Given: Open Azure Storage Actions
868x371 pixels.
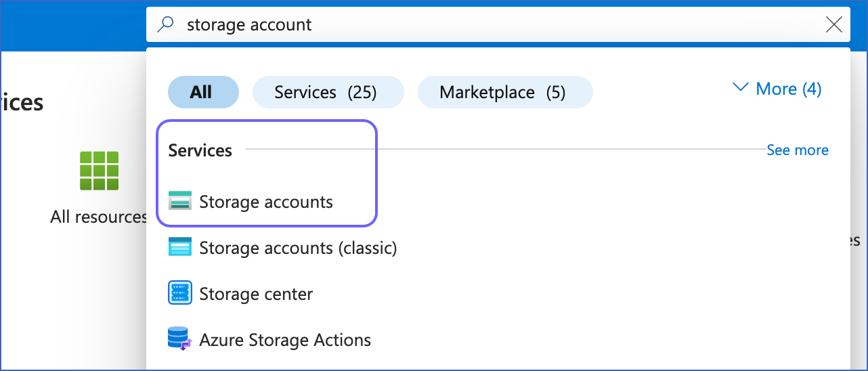Looking at the screenshot, I should point(285,340).
